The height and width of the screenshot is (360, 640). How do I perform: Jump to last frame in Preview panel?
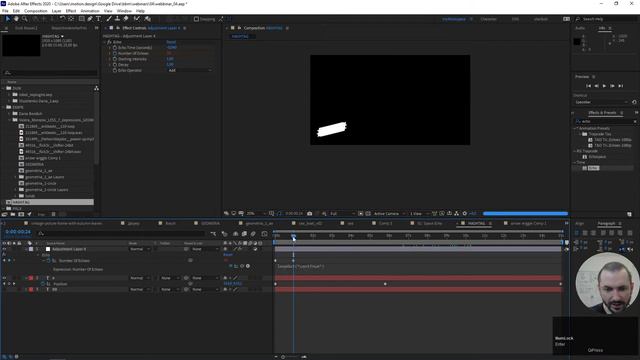tap(621, 86)
